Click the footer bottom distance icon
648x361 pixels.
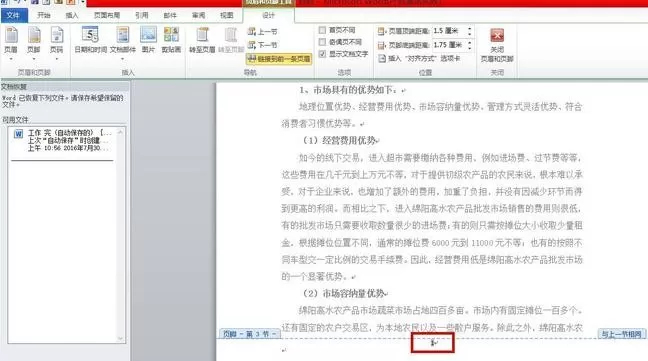pos(381,45)
